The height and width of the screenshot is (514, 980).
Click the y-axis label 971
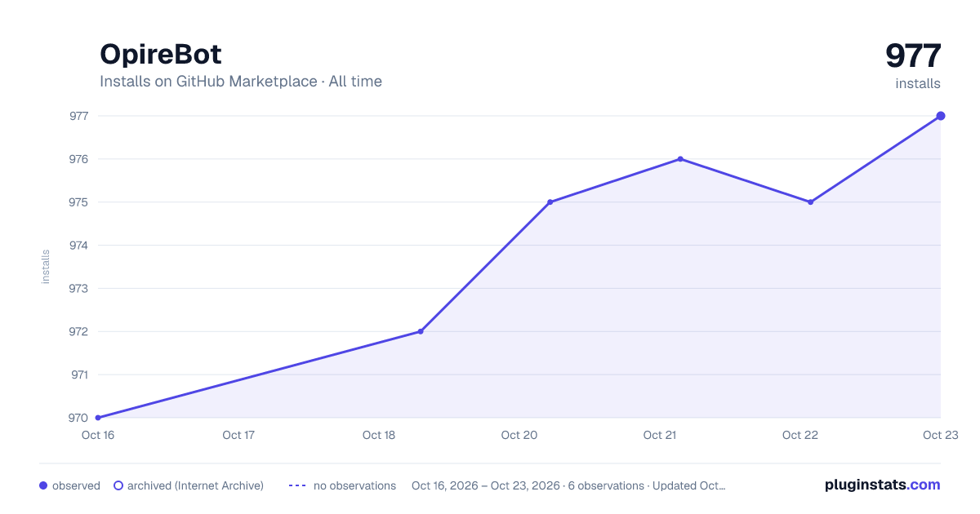pyautogui.click(x=79, y=374)
